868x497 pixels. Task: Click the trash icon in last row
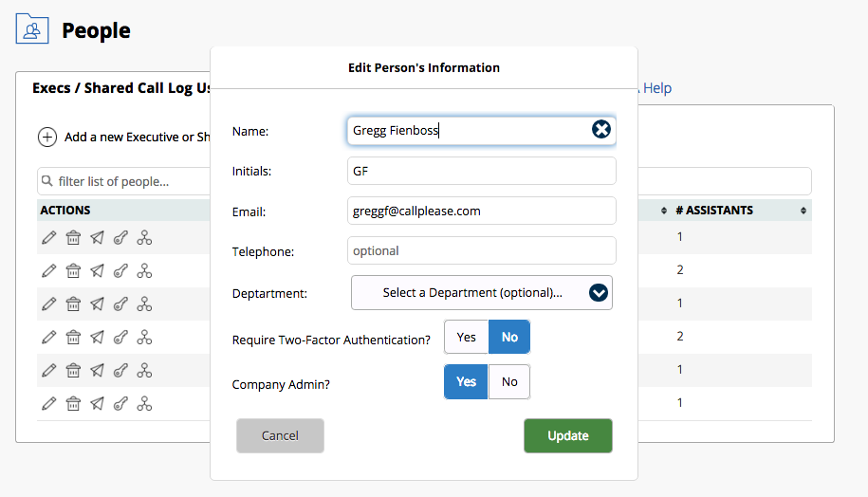coord(73,404)
